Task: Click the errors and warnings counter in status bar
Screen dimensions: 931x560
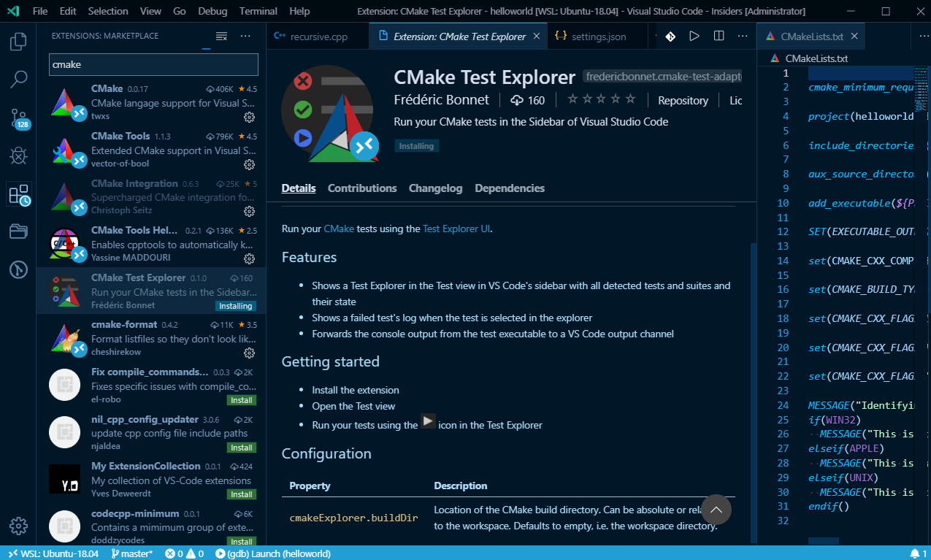Action: point(184,553)
